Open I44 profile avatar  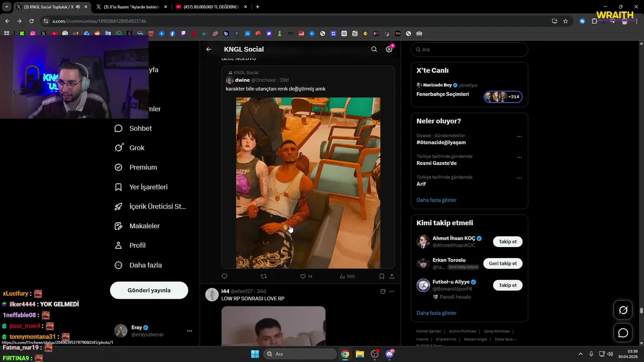(212, 295)
